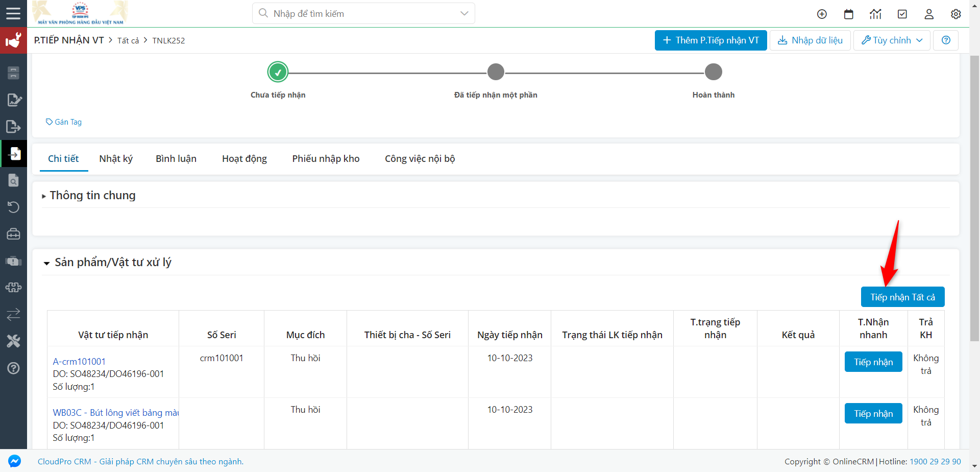Image resolution: width=980 pixels, height=472 pixels.
Task: Open the export document sidebar icon
Action: 13,127
